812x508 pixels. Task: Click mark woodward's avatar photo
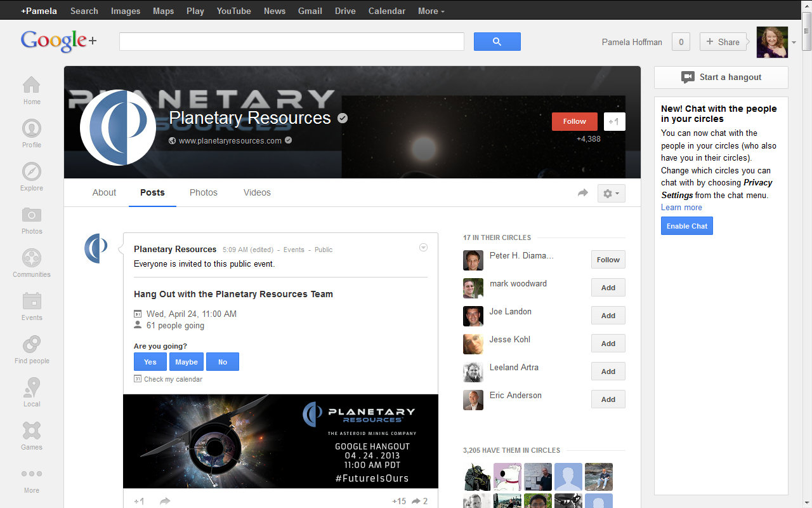(x=473, y=288)
